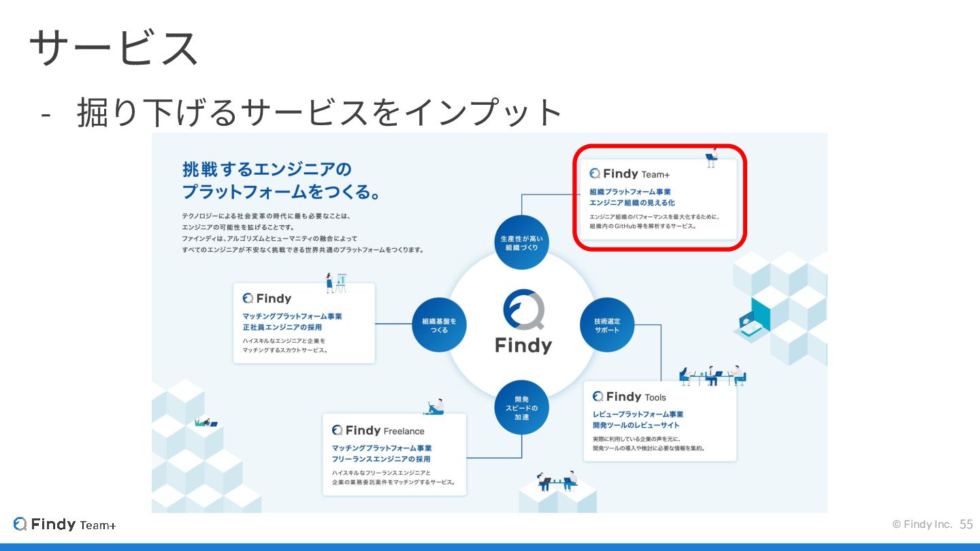The width and height of the screenshot is (980, 551).
Task: Click レビュープラットフォーム事業 text
Action: (x=638, y=414)
